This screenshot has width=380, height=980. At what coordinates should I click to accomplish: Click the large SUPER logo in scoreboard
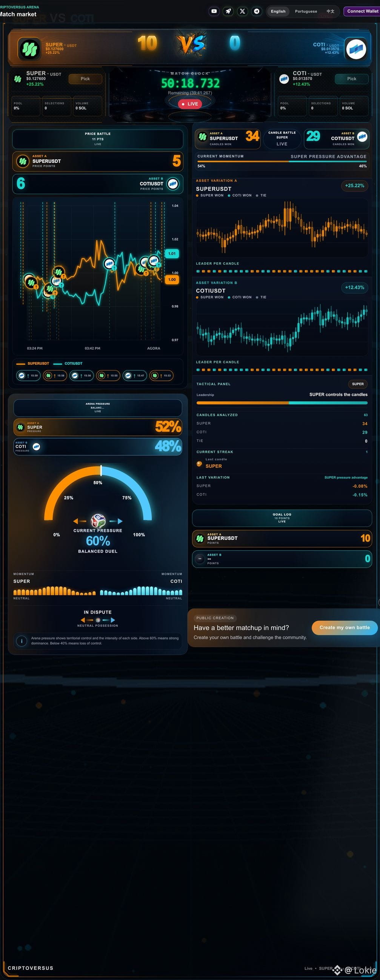pos(29,49)
